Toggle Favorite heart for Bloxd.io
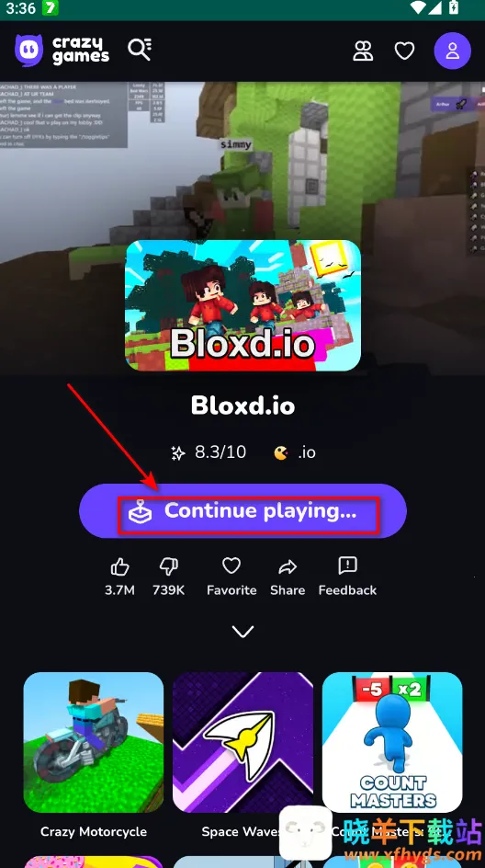This screenshot has width=485, height=868. 231,576
